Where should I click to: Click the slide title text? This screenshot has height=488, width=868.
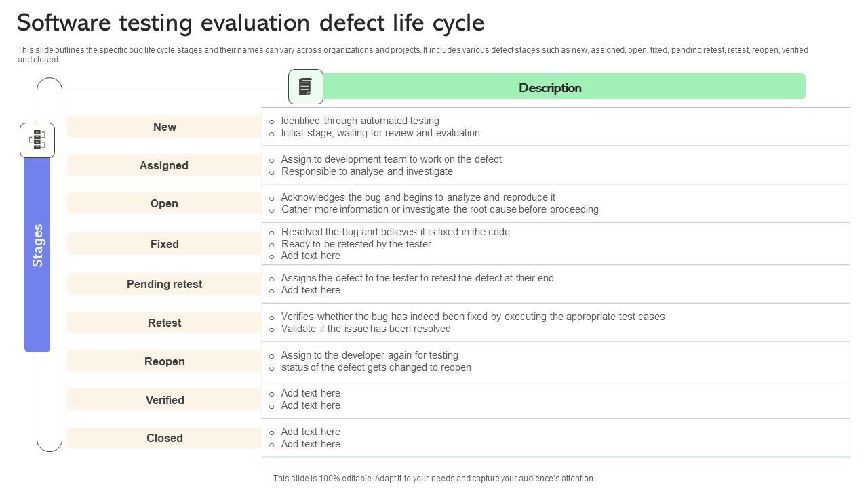[x=250, y=23]
